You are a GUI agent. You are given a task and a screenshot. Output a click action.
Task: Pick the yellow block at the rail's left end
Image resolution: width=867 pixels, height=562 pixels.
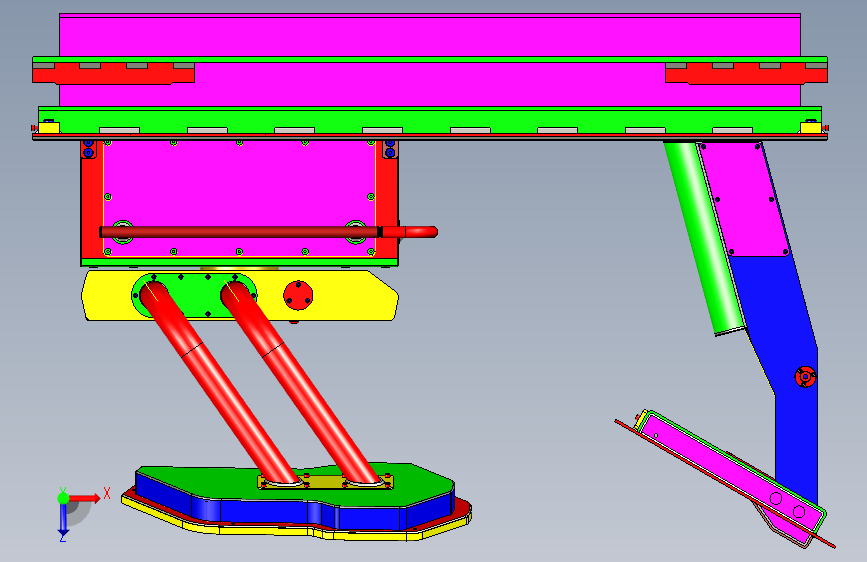coord(49,128)
